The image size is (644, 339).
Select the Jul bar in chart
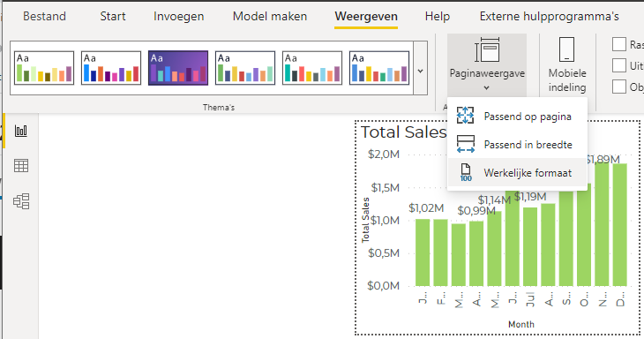[x=530, y=246]
